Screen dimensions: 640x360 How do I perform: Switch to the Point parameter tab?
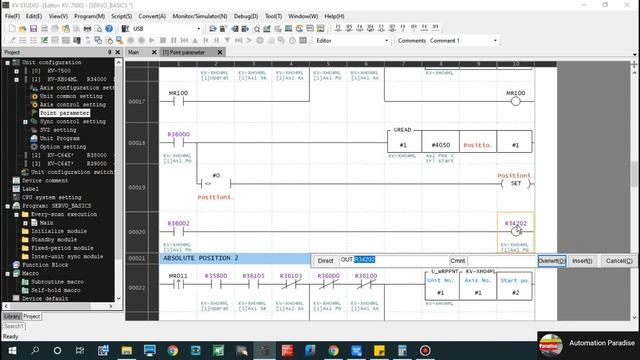pos(184,52)
